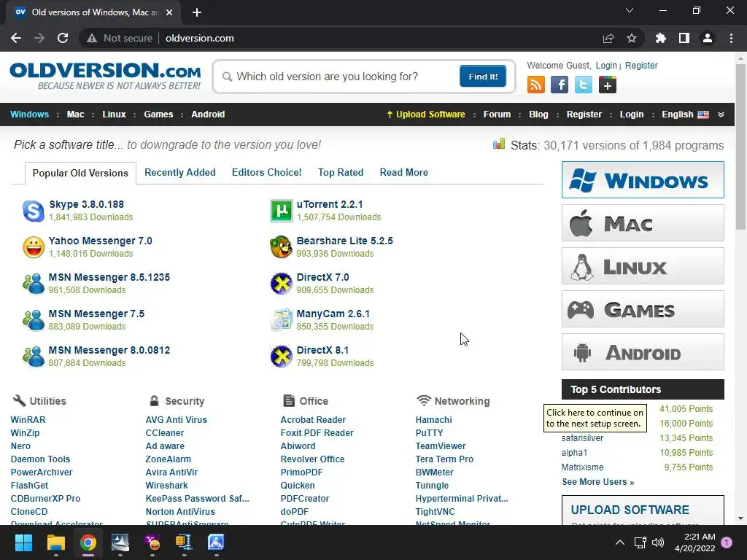Open File Explorer from taskbar
This screenshot has width=747, height=560.
tap(55, 542)
